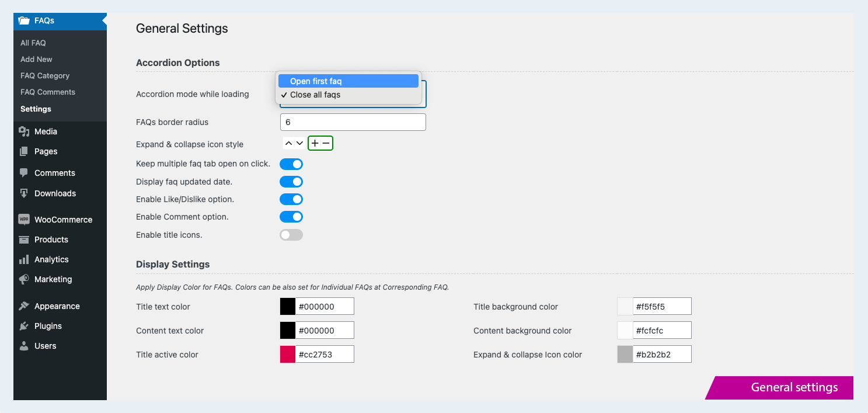Disable the Like/Dislike option toggle
Viewport: 868px width, 413px height.
coord(291,199)
